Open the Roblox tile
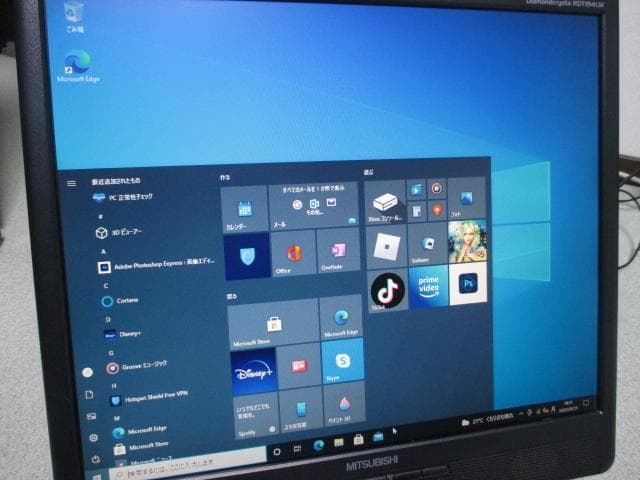 (387, 247)
